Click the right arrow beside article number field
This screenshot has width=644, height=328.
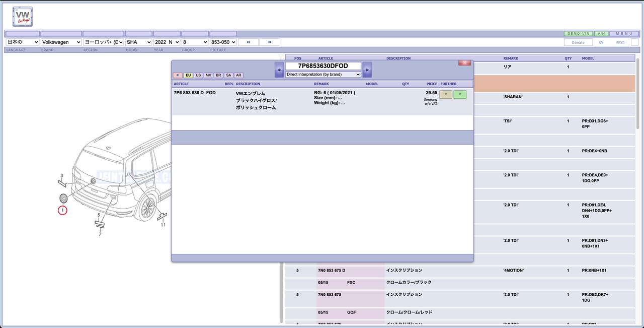pos(367,70)
